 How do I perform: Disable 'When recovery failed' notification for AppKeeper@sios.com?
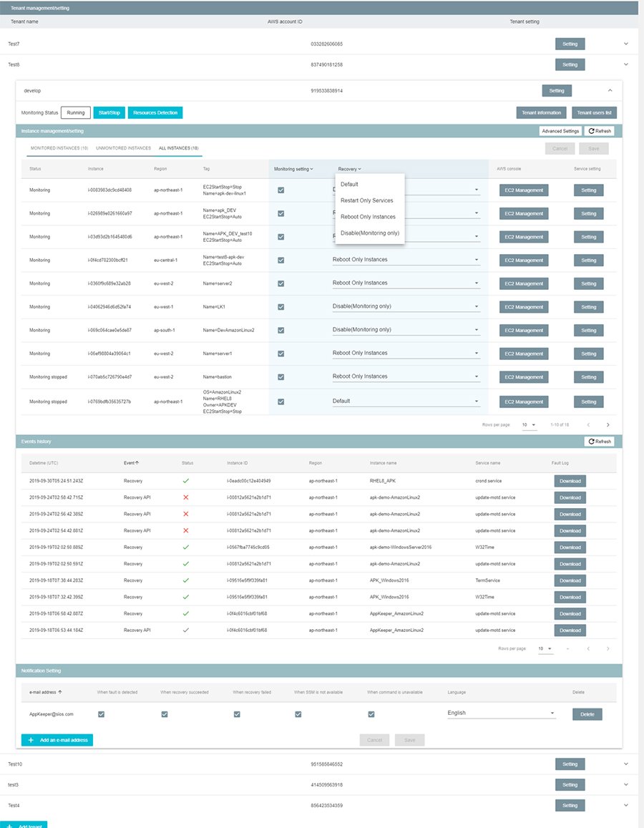pyautogui.click(x=236, y=713)
